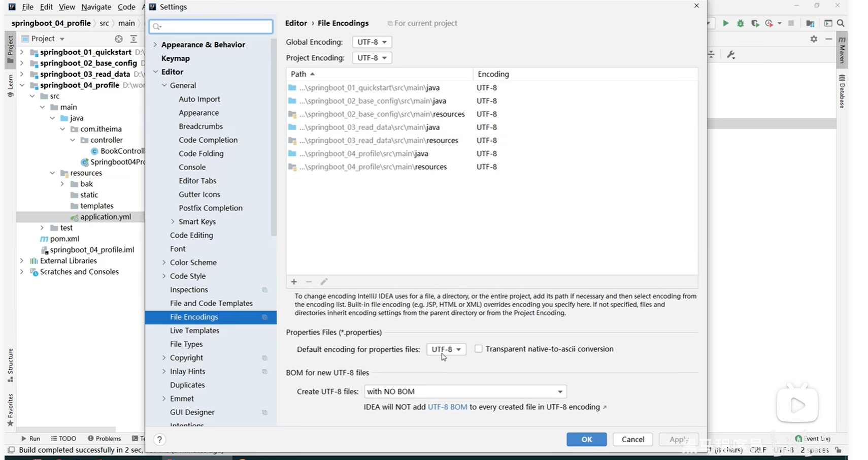Enable Transparent native-to-ascii conversion checkbox

coord(478,349)
